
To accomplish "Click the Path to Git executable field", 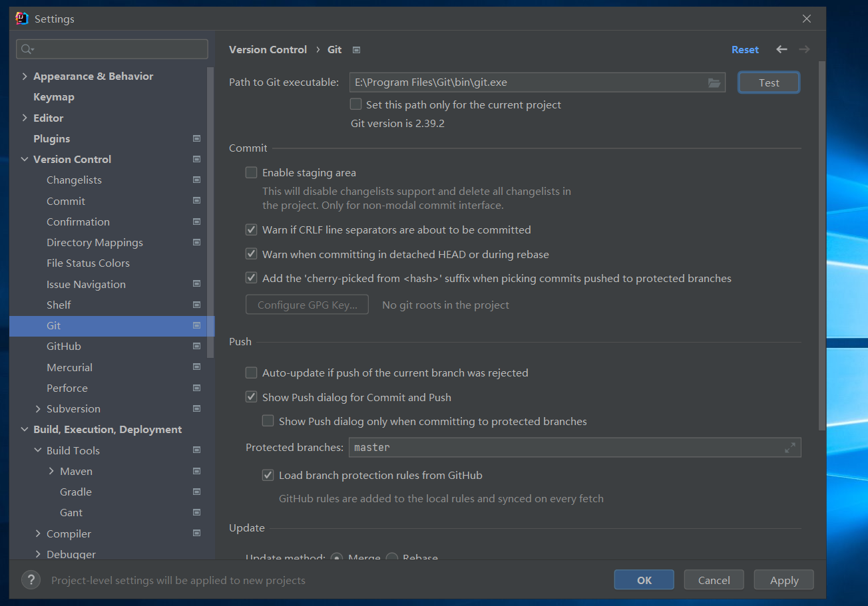I will (x=537, y=82).
